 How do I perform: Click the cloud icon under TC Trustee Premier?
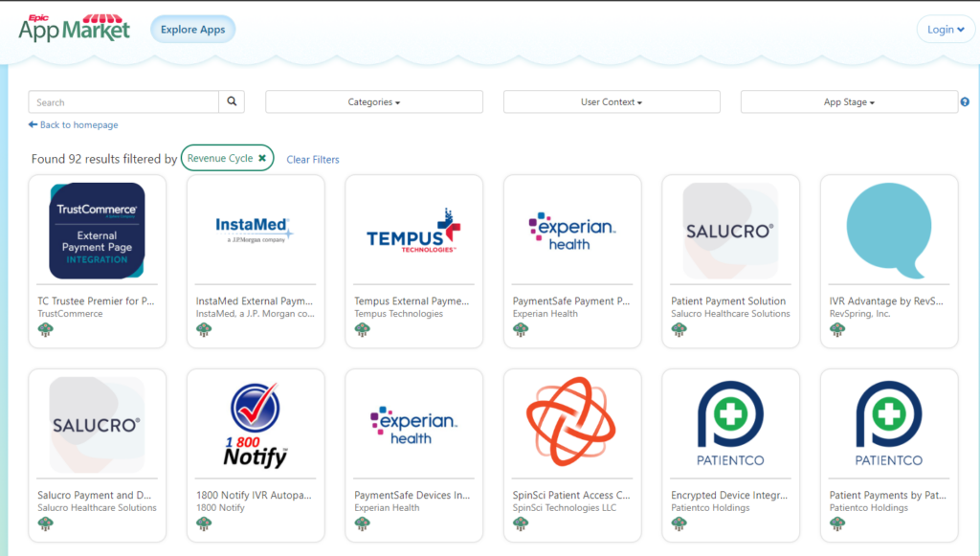tap(45, 330)
